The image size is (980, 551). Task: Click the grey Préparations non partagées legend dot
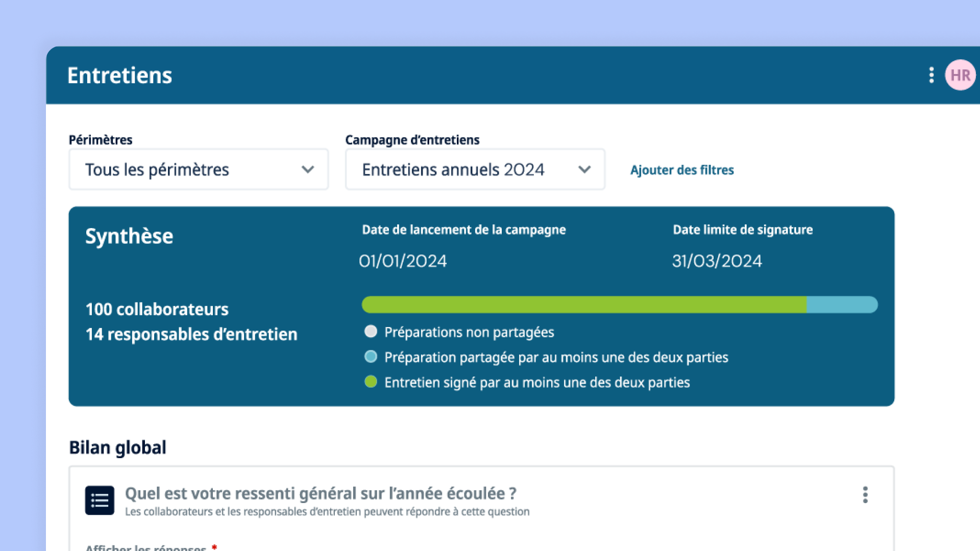[371, 332]
